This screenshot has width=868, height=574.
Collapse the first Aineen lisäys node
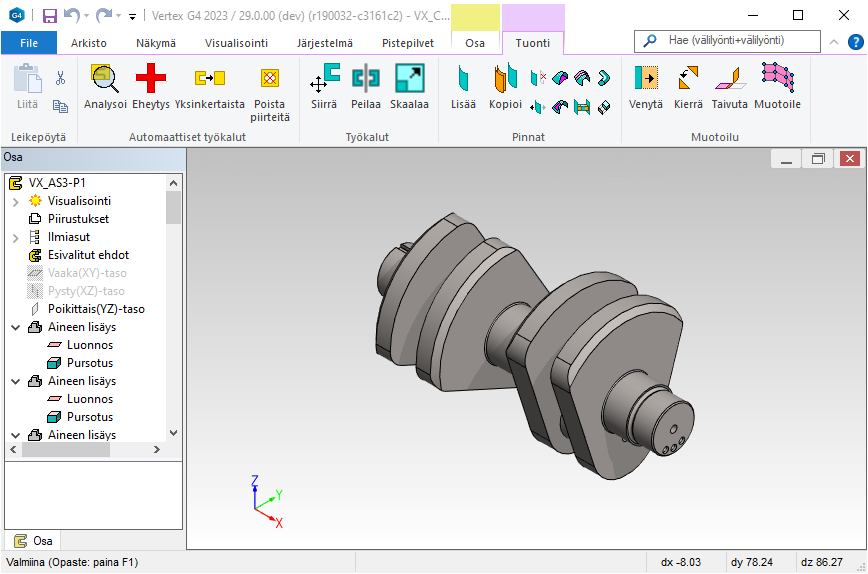click(x=15, y=327)
